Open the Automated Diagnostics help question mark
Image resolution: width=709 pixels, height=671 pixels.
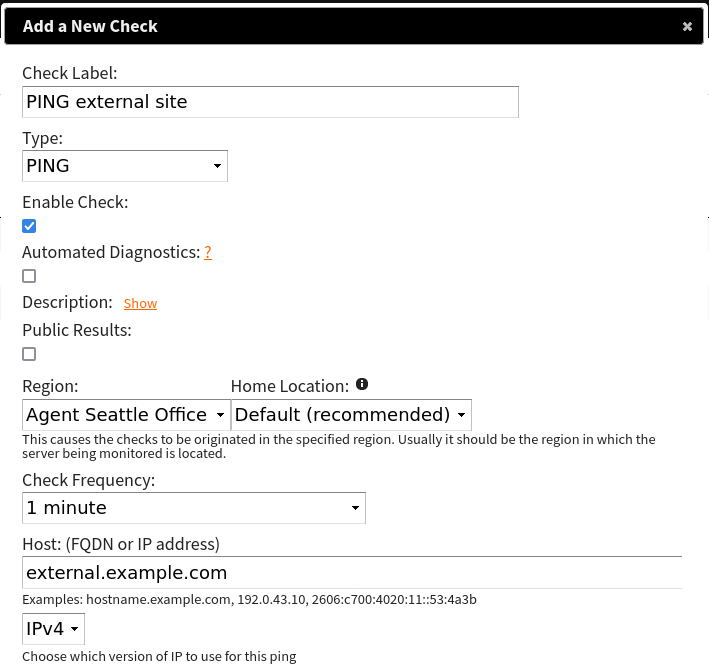[x=208, y=253]
